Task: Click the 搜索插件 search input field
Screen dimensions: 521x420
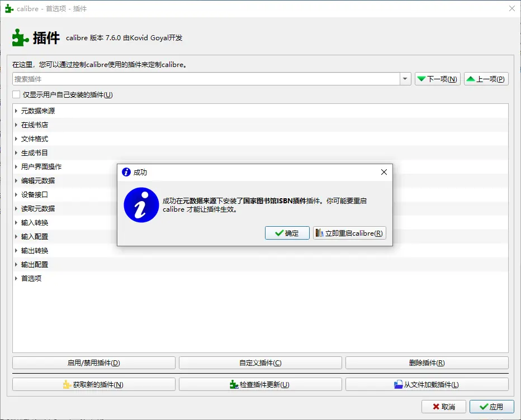Action: 206,79
